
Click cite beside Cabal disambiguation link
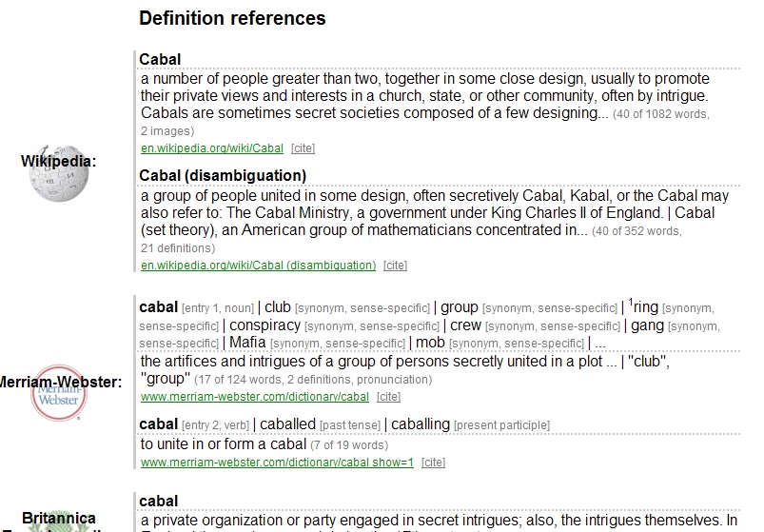pos(395,266)
